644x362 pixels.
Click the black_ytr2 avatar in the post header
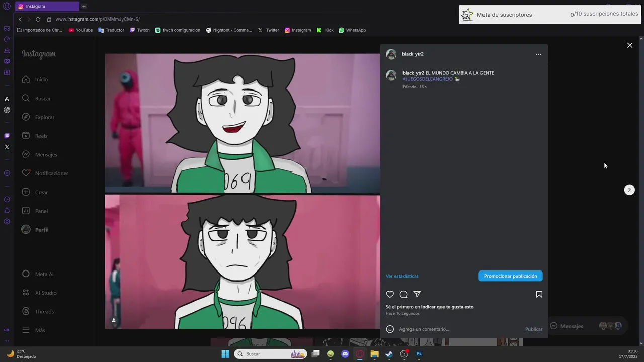[391, 54]
